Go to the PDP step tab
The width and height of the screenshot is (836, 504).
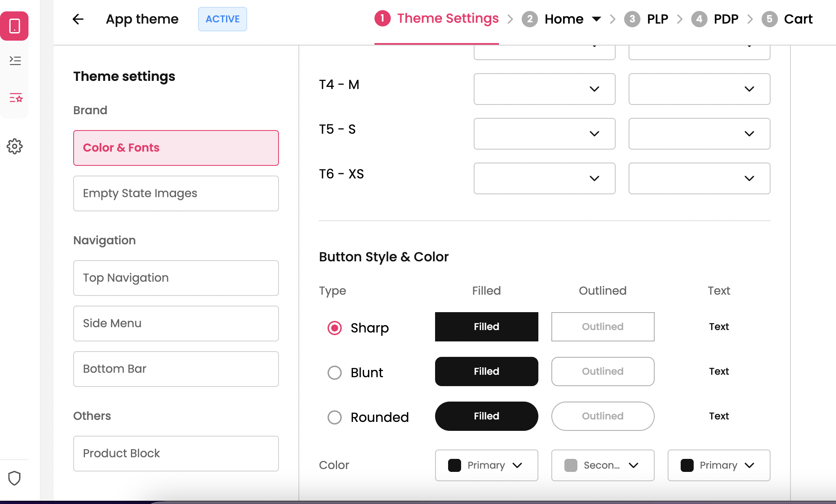coord(726,19)
